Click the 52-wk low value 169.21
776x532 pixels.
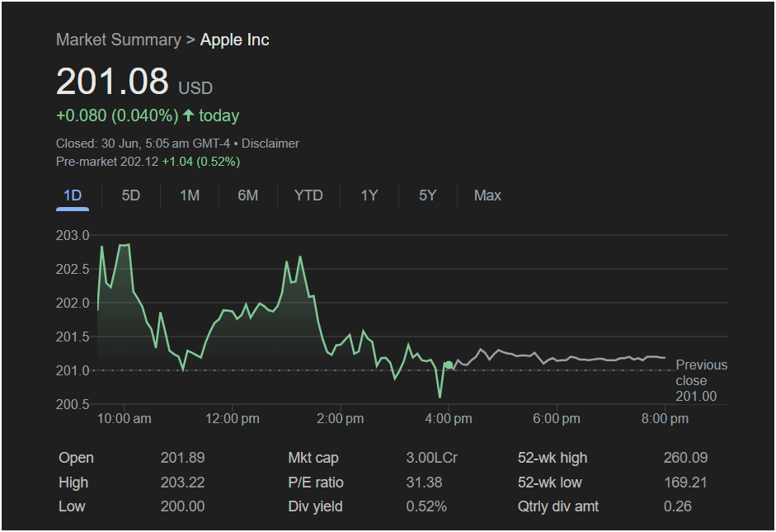point(685,483)
